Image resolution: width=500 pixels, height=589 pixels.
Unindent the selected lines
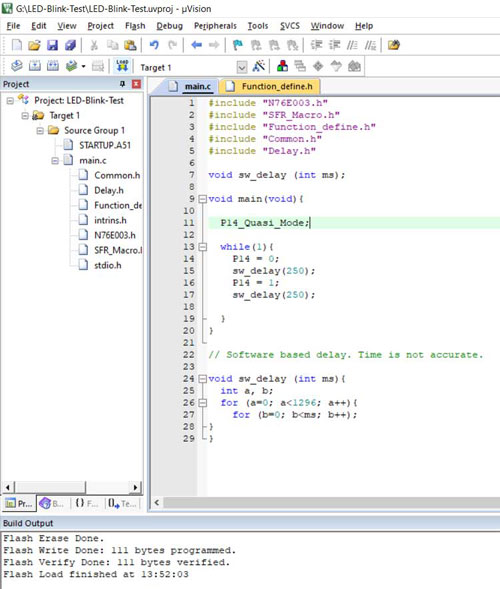click(x=334, y=45)
